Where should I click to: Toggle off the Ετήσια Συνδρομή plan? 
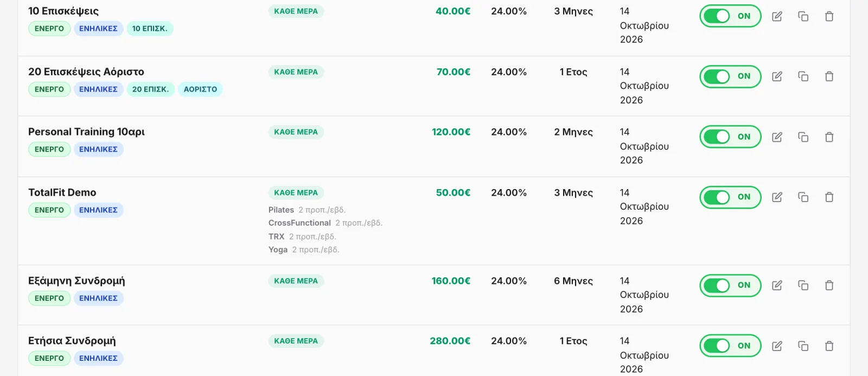pos(730,346)
